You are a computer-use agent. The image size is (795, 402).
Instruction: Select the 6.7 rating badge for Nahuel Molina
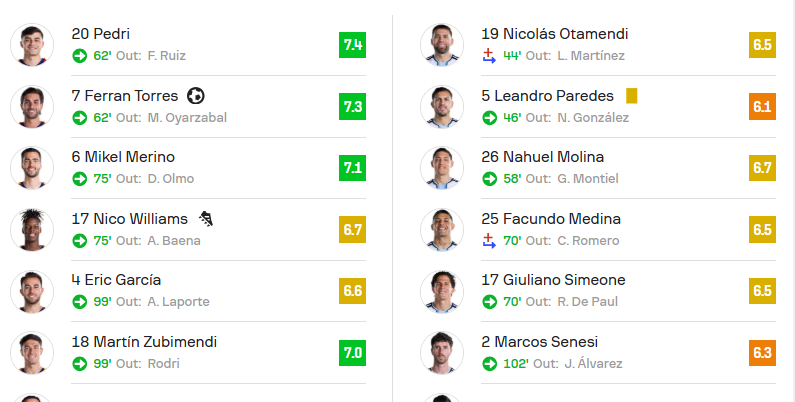[762, 168]
